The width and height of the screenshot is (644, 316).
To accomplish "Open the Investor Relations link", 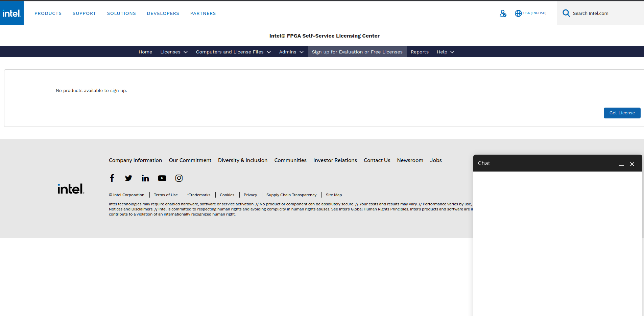I will pyautogui.click(x=335, y=160).
